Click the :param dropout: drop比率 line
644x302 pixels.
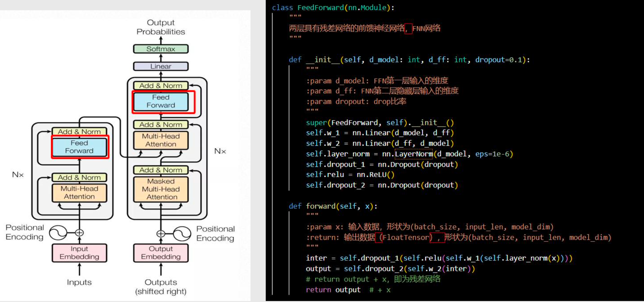tap(356, 101)
